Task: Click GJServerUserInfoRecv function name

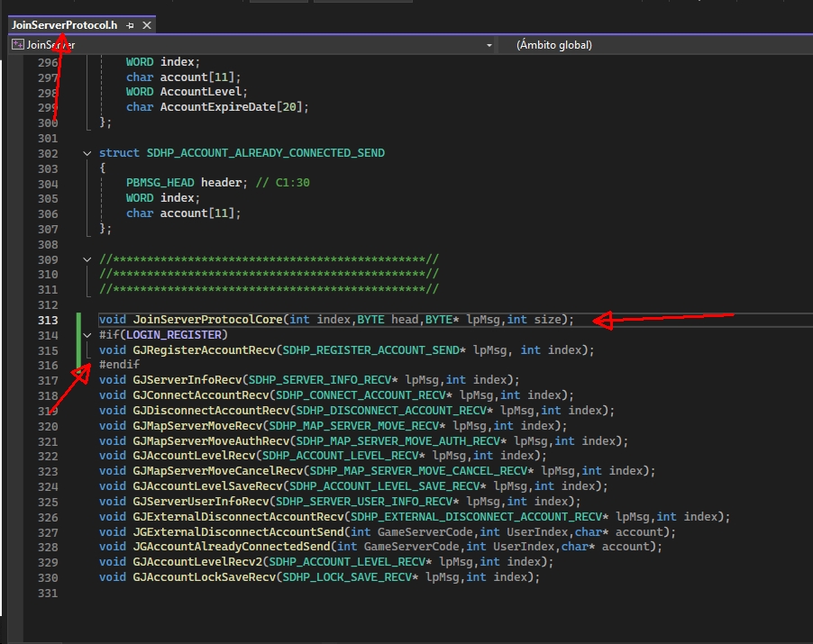Action: pyautogui.click(x=201, y=502)
